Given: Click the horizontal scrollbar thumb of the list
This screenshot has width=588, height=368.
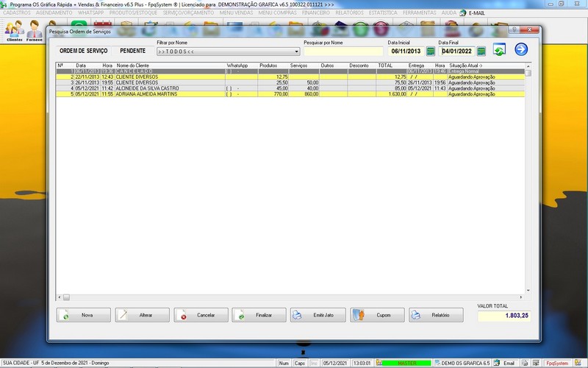Looking at the screenshot, I should [x=66, y=297].
